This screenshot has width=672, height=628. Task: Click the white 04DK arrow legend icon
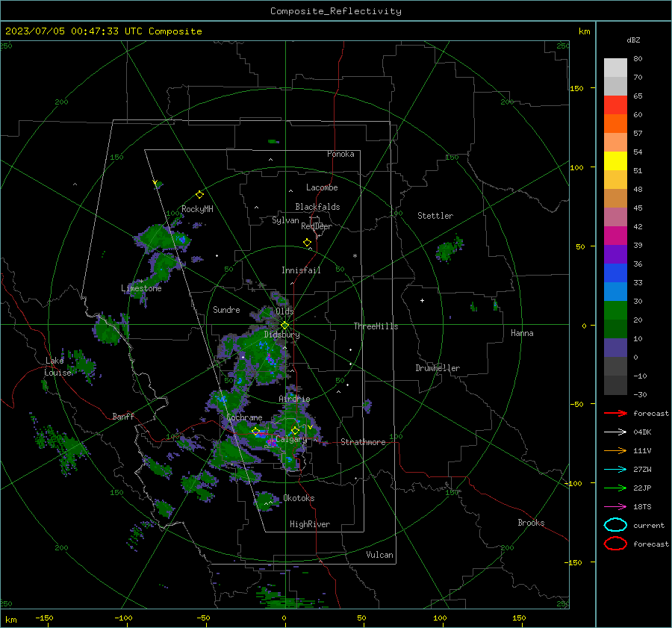tap(615, 432)
